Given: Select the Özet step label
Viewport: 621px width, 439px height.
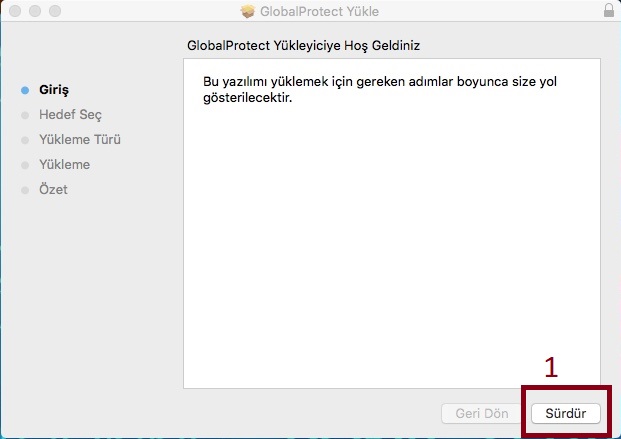Looking at the screenshot, I should coord(53,190).
